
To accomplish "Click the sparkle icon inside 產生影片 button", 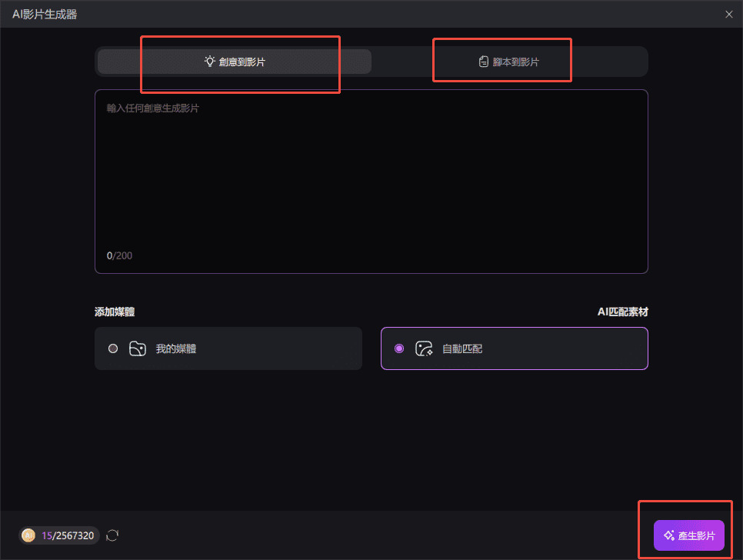I will pyautogui.click(x=669, y=535).
